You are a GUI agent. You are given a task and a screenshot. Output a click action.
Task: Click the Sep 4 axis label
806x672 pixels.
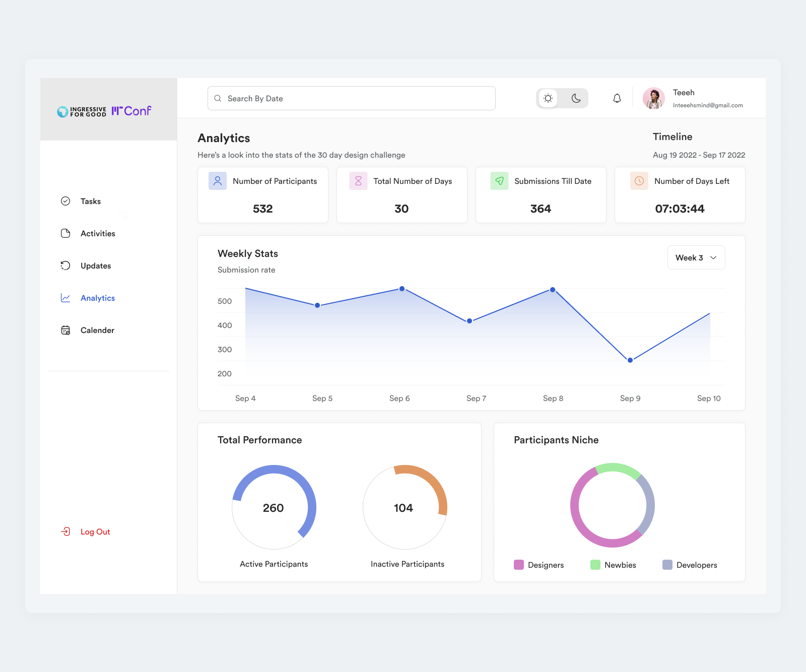coord(245,398)
